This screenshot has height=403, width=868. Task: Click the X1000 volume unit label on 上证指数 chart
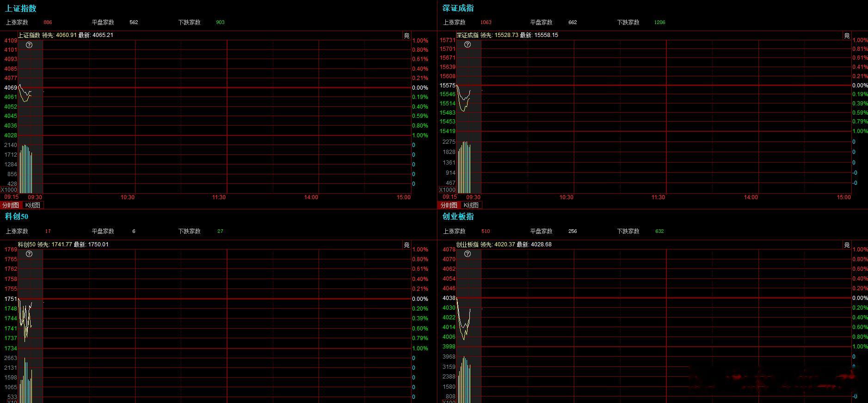[9, 190]
